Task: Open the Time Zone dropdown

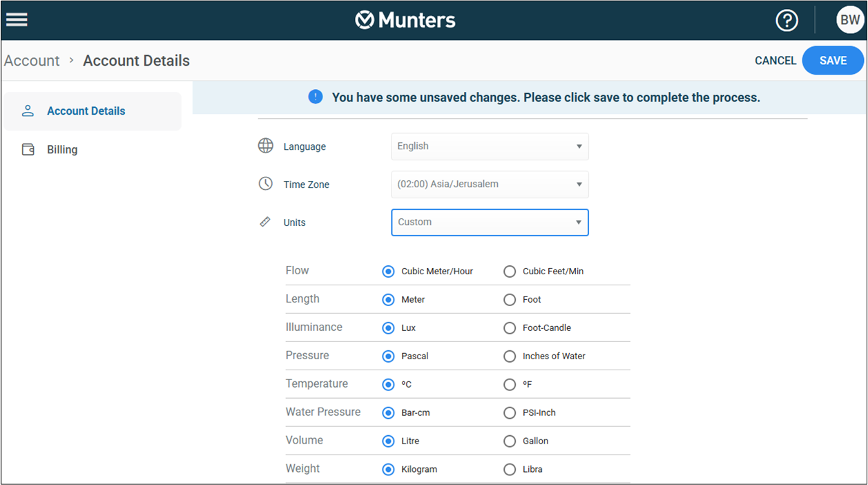Action: pos(490,184)
